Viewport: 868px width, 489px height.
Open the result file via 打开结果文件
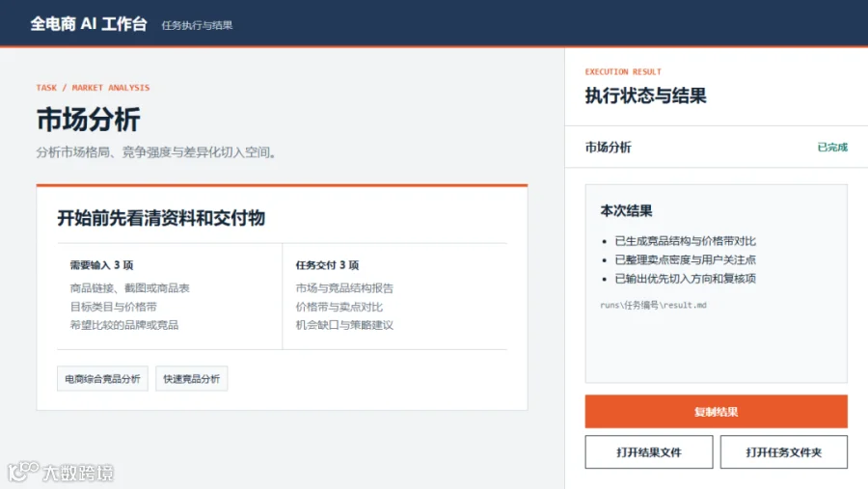click(x=649, y=452)
